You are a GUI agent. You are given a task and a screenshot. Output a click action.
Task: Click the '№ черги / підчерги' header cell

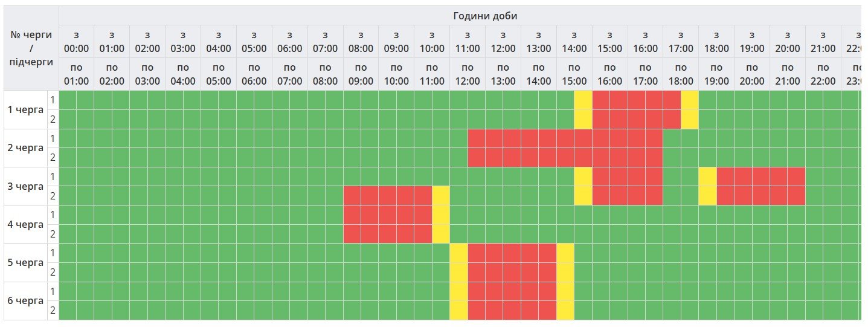pyautogui.click(x=31, y=48)
